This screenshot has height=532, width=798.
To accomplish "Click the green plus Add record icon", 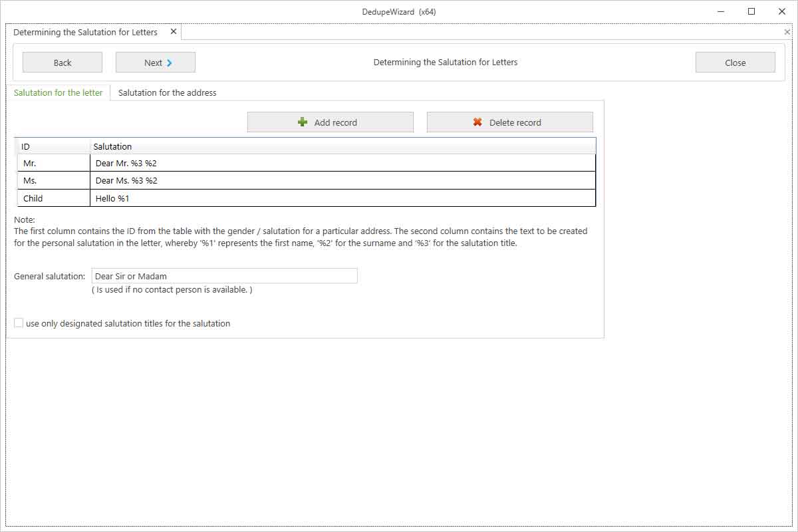I will click(303, 122).
